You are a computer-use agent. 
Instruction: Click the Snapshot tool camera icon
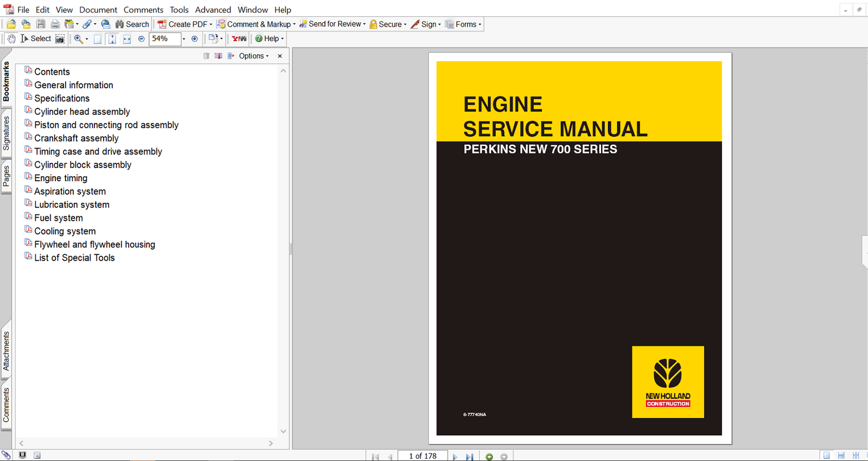[x=60, y=39]
